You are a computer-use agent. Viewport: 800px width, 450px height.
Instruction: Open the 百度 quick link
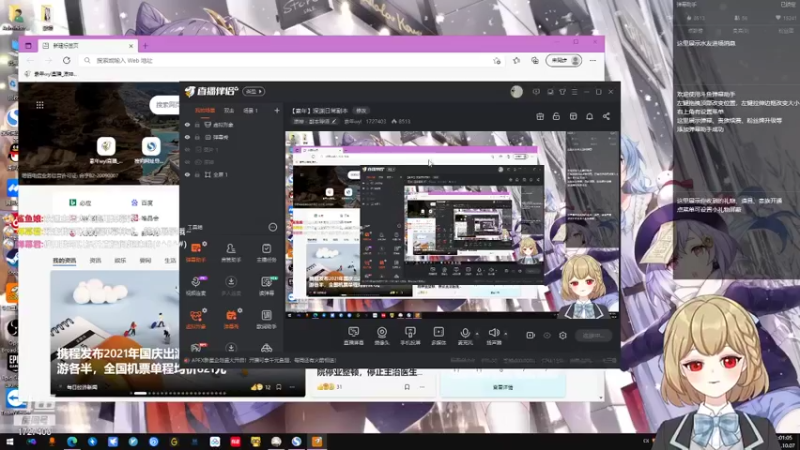(x=142, y=203)
